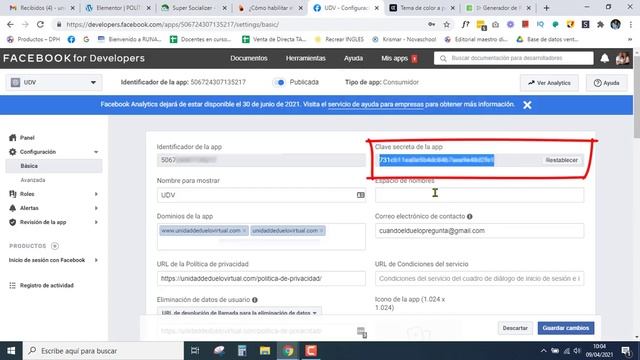Open Windows notification center icon
This screenshot has width=640, height=360.
tap(626, 351)
